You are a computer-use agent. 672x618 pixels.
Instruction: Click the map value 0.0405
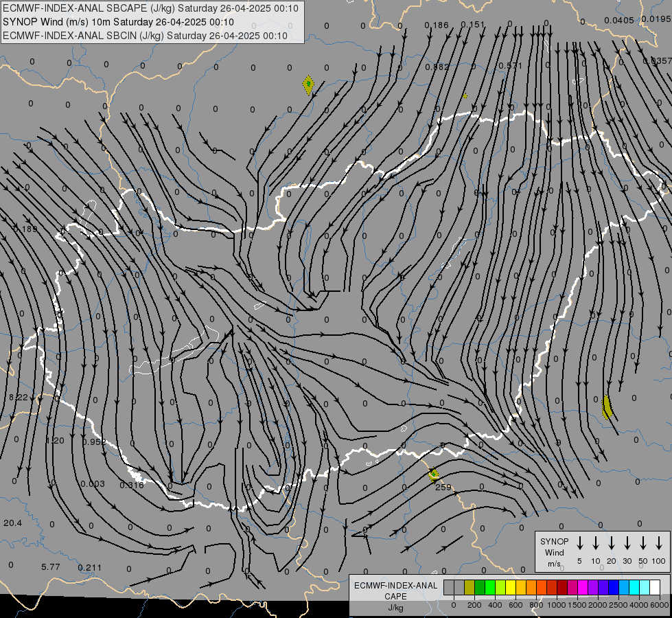pyautogui.click(x=619, y=20)
